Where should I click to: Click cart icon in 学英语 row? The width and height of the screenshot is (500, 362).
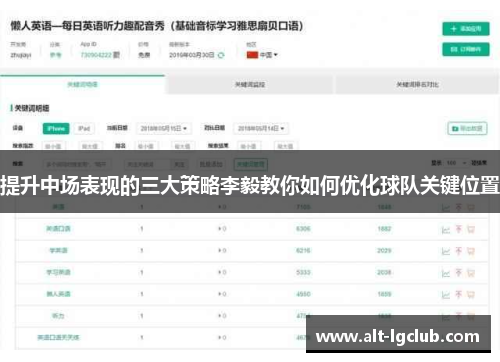click(471, 251)
